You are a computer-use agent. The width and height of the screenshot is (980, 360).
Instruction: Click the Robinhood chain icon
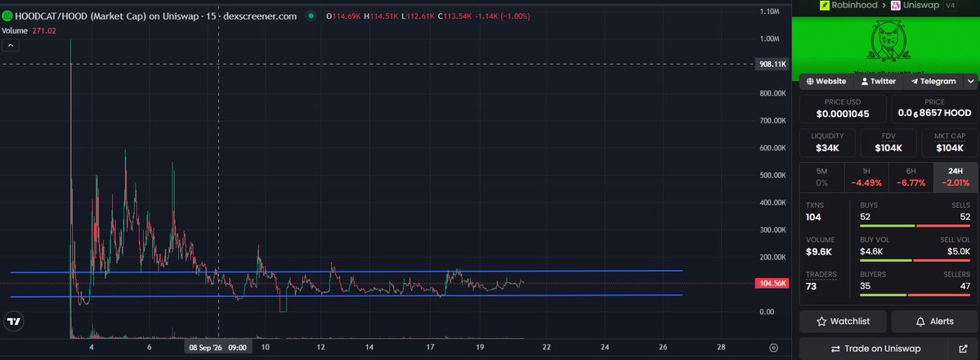[825, 5]
